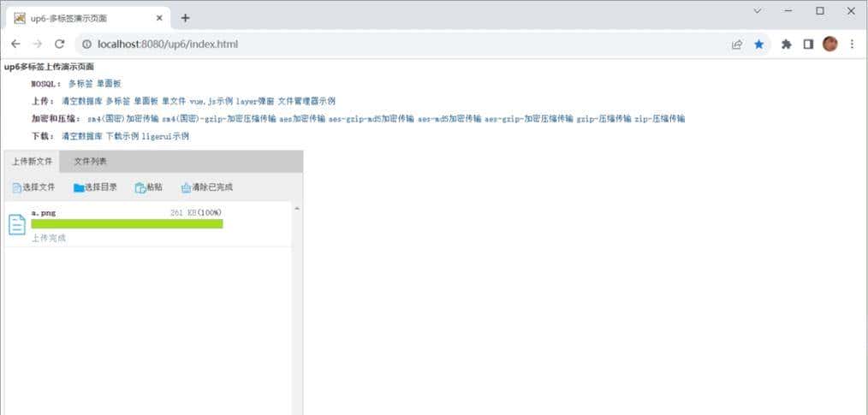Open the browser side panel
The image size is (868, 415).
tap(808, 44)
